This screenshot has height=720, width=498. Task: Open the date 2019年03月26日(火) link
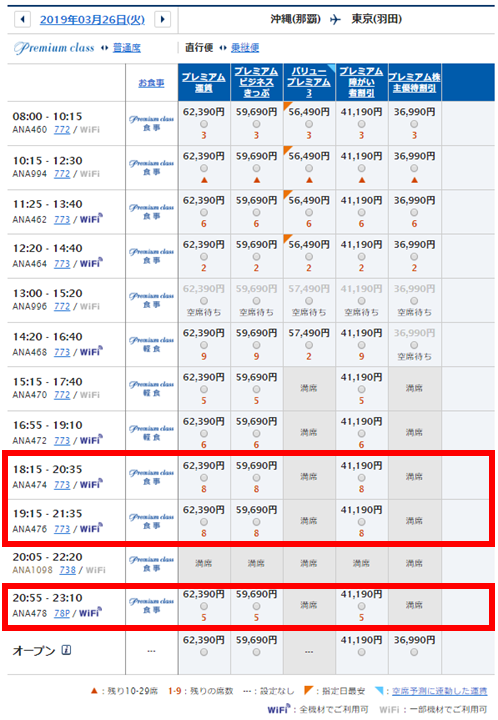pos(92,20)
